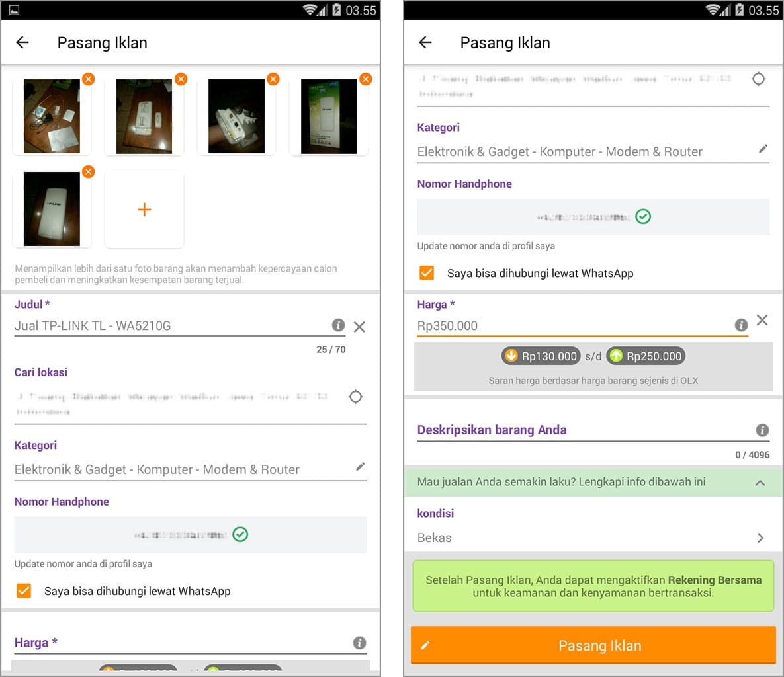Uncheck WhatsApp contact checkbox on left screen
The image size is (784, 677).
[x=24, y=590]
